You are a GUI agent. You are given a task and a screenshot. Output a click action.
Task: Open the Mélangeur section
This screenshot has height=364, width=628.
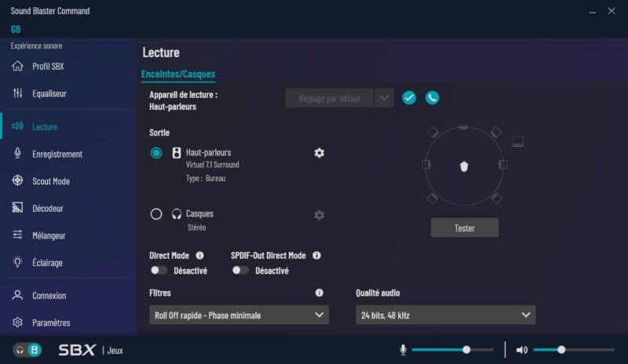click(x=49, y=236)
